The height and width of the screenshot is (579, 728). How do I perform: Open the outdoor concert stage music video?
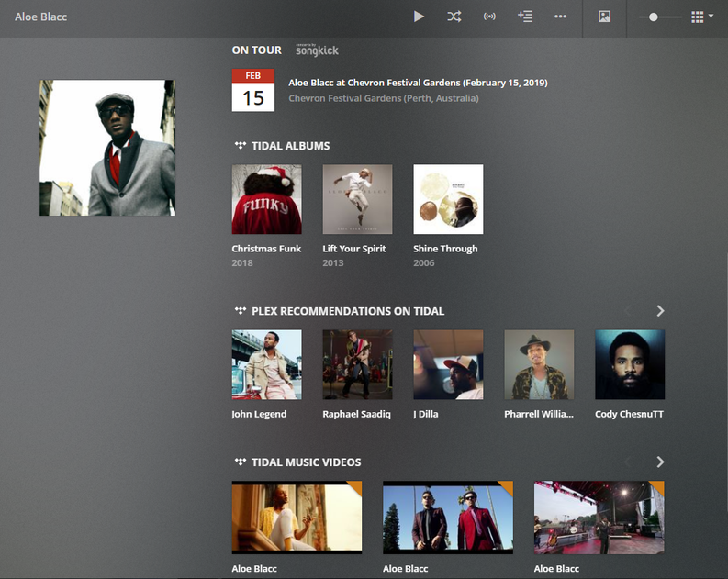coord(599,518)
